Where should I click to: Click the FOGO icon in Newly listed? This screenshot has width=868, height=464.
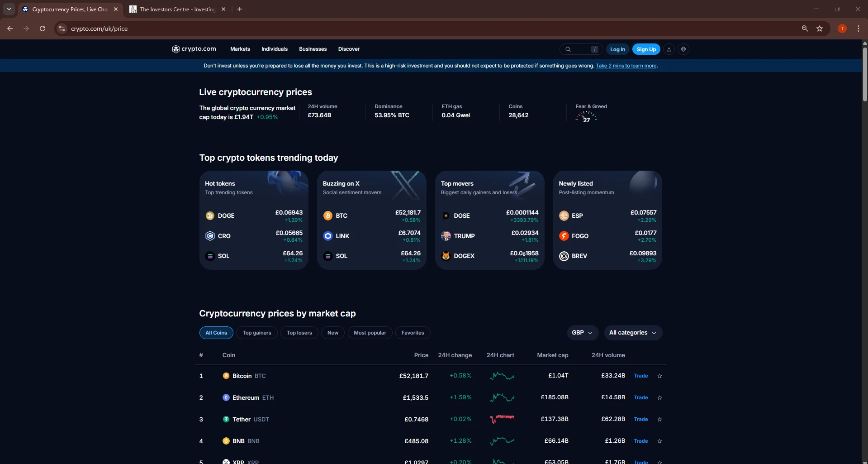coord(564,236)
